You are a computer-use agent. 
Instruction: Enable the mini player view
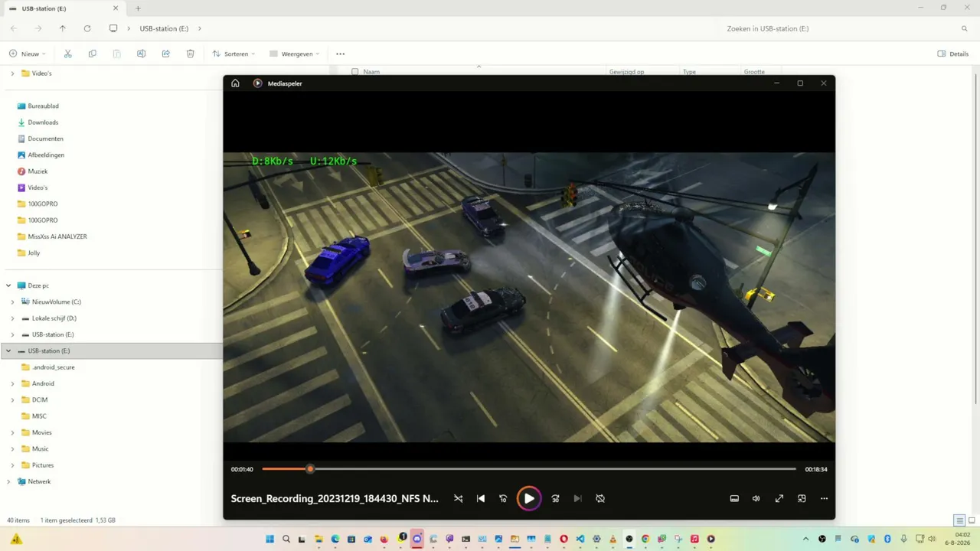802,498
